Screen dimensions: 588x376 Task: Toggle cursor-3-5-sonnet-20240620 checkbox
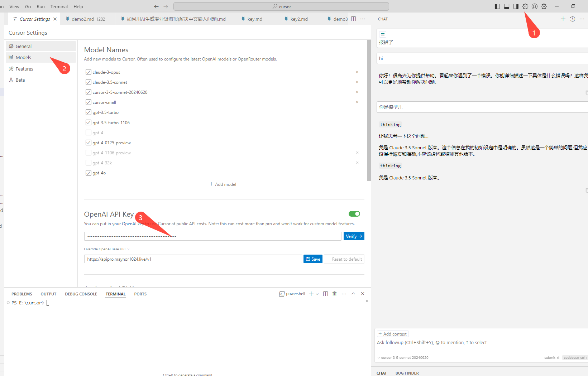coord(89,92)
